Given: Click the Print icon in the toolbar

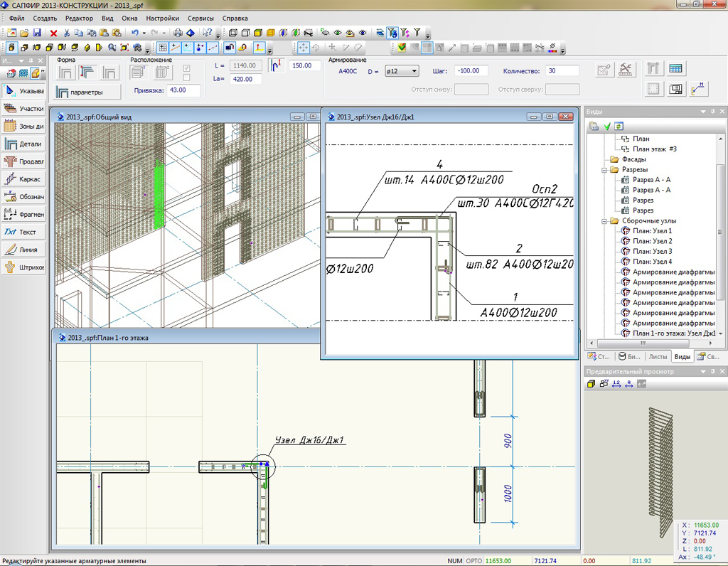Looking at the screenshot, I should pos(178,33).
